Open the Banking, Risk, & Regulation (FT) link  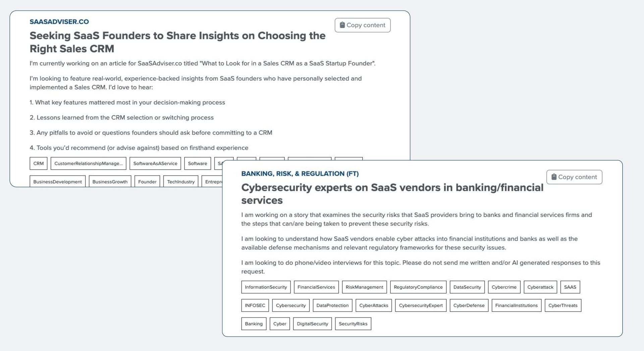(300, 174)
